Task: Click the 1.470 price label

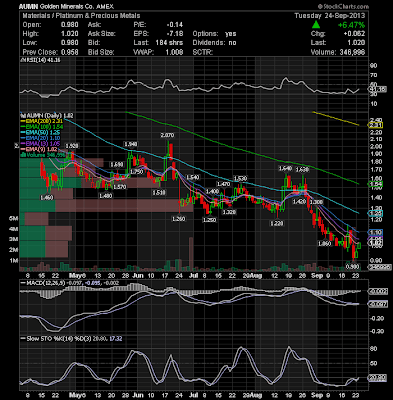Action: pyautogui.click(x=223, y=184)
